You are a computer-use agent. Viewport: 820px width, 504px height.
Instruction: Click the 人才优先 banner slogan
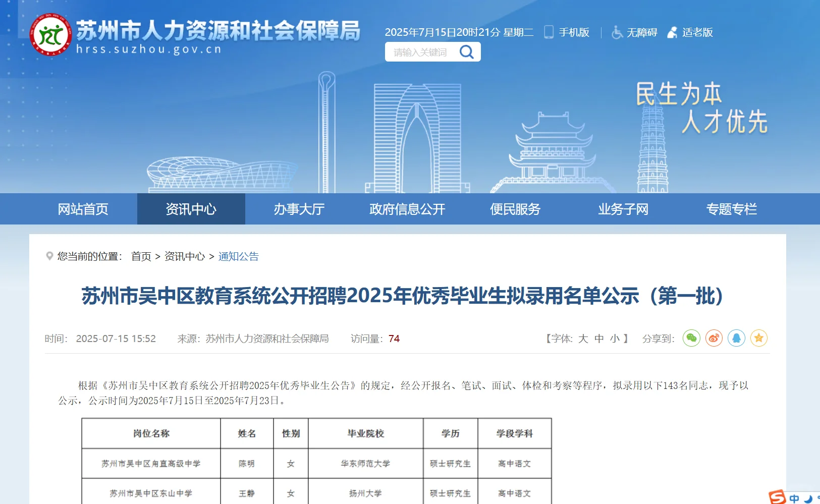tap(725, 122)
